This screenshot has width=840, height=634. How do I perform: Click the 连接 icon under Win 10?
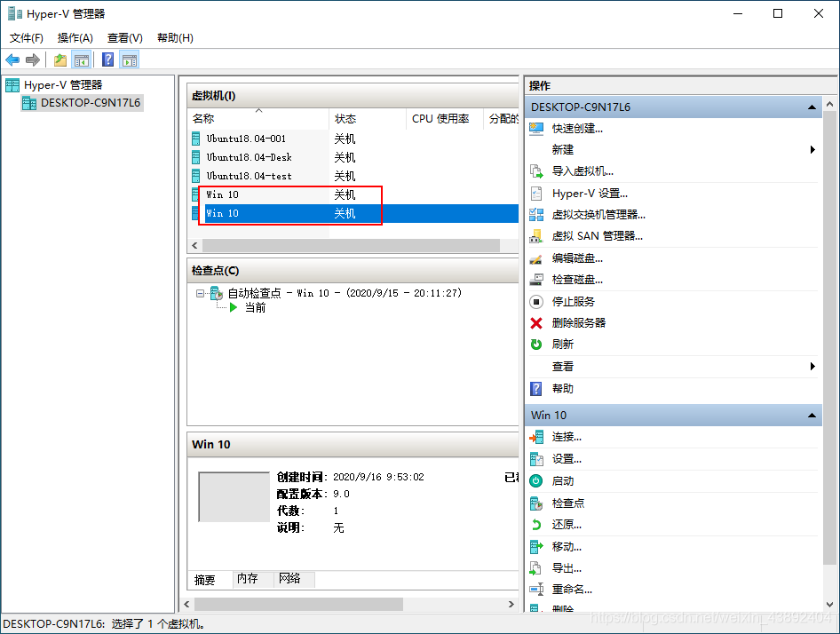(x=536, y=437)
